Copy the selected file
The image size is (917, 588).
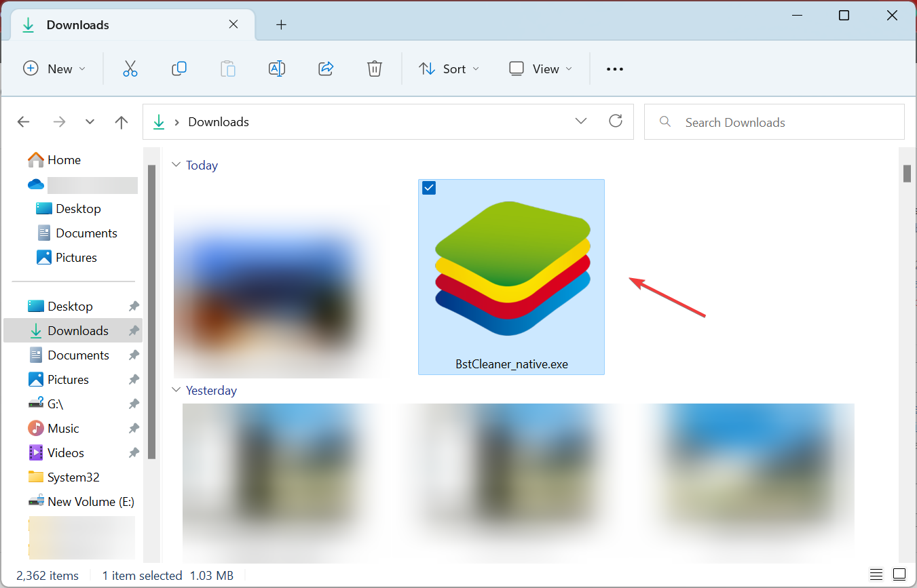(179, 68)
